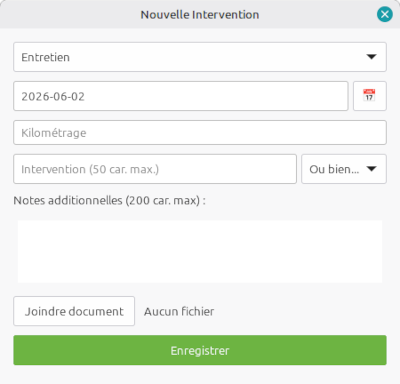Open the calendar date picker
Viewport: 400px width, 384px height.
[370, 96]
